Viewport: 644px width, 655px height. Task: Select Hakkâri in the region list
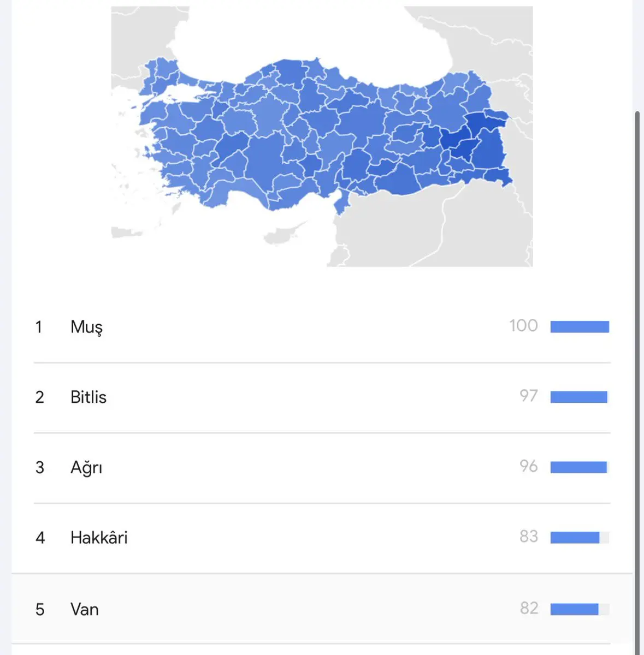pyautogui.click(x=99, y=538)
